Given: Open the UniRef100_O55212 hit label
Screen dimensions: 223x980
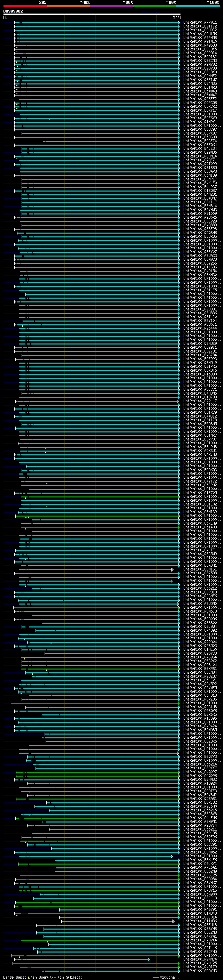Looking at the screenshot, I should tap(200, 589).
